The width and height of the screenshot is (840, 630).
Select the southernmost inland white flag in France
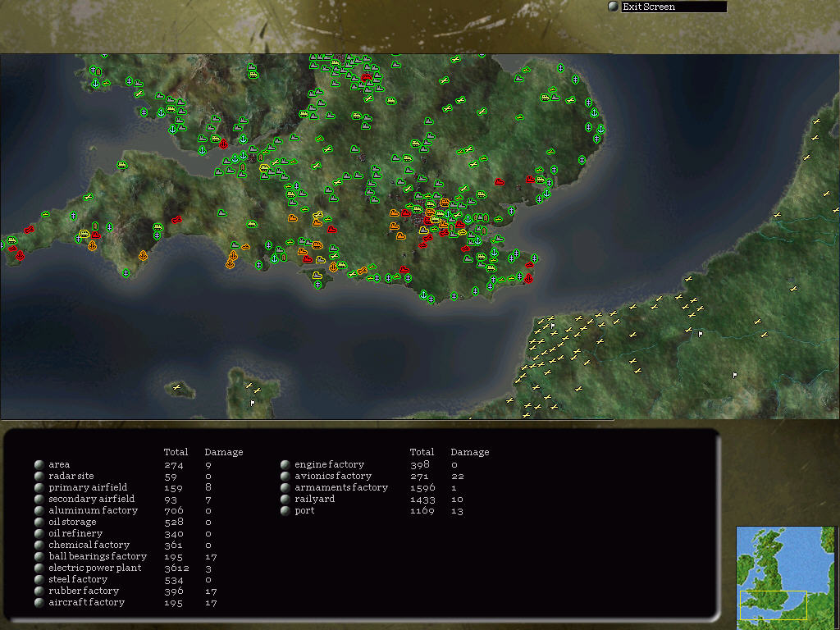click(x=735, y=375)
